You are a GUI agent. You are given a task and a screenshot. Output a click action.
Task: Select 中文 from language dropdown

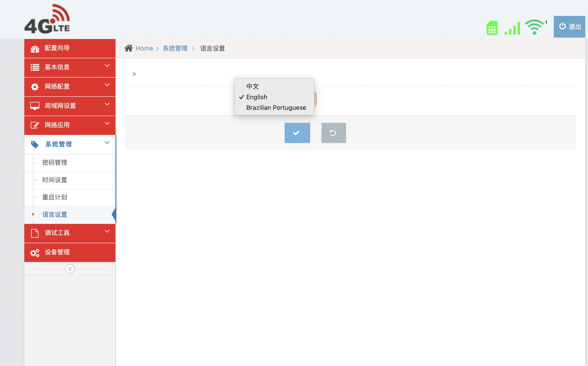click(x=253, y=86)
